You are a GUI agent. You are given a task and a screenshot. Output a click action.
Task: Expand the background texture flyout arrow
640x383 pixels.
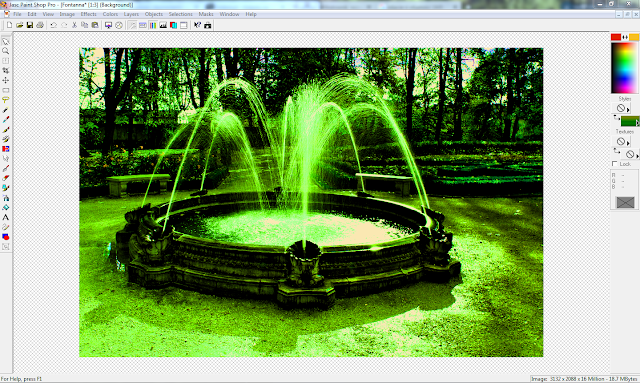pos(638,156)
